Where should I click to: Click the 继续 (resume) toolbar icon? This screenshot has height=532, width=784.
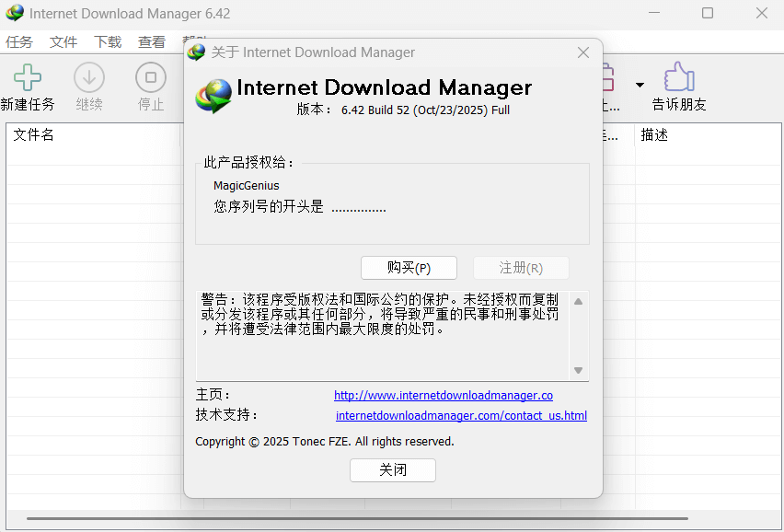(x=89, y=78)
